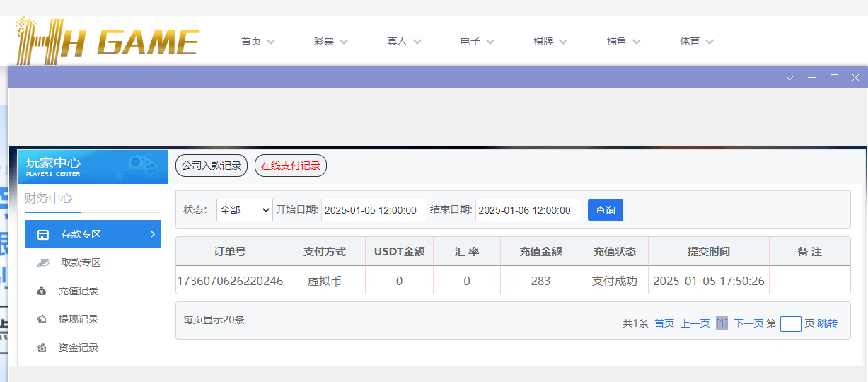The image size is (868, 382).
Task: Click the 跳转 jump link
Action: tap(828, 323)
